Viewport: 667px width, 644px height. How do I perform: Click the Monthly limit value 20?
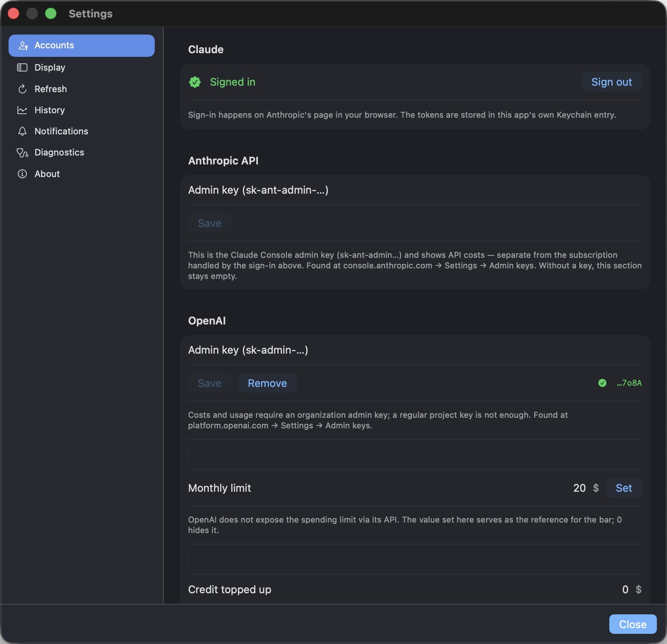click(x=580, y=488)
